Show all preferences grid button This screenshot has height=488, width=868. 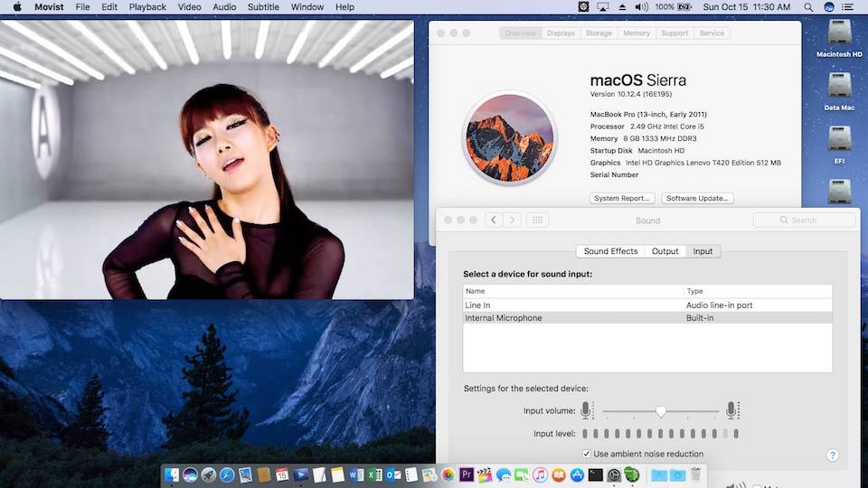[x=537, y=221]
